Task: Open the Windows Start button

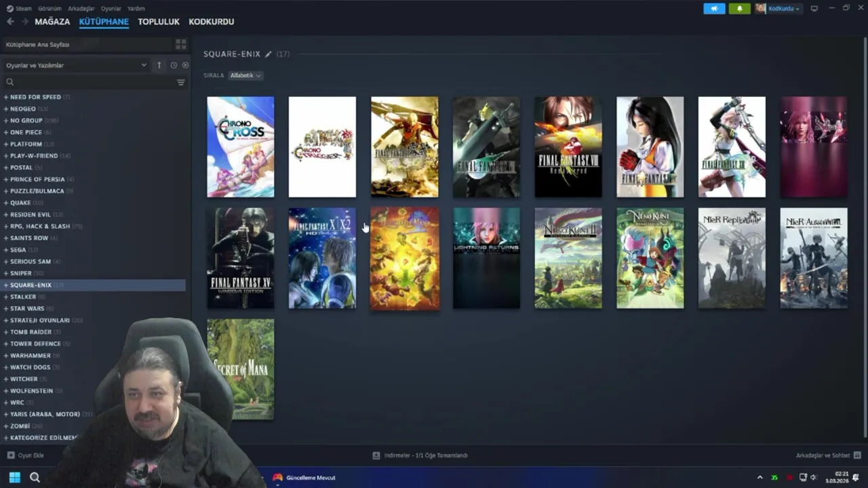Action: tap(14, 477)
